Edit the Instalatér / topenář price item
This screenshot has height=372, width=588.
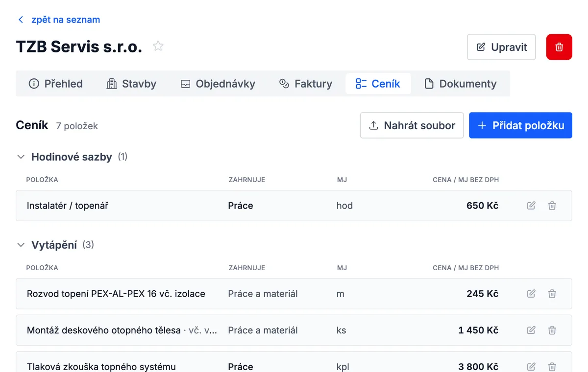pyautogui.click(x=531, y=206)
